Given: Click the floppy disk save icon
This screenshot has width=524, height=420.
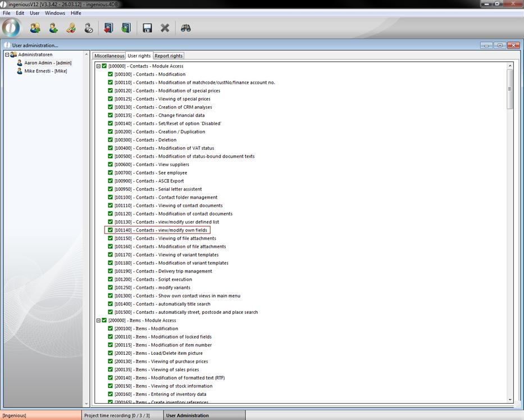Looking at the screenshot, I should pyautogui.click(x=147, y=28).
